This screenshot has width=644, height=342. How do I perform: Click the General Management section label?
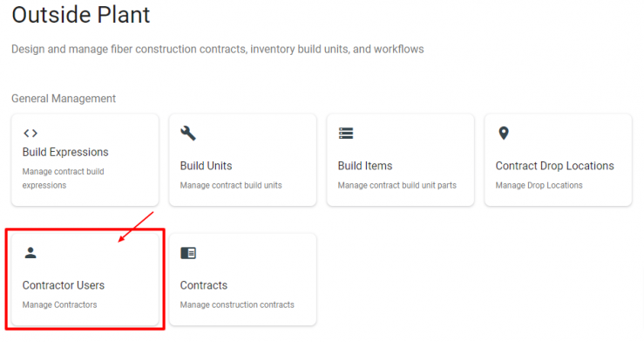64,99
